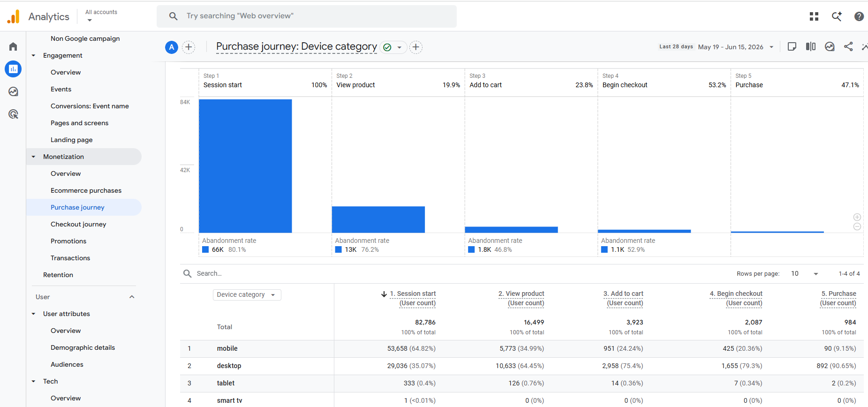Open Demographic details report
Viewport: 868px width, 407px height.
[x=83, y=347]
